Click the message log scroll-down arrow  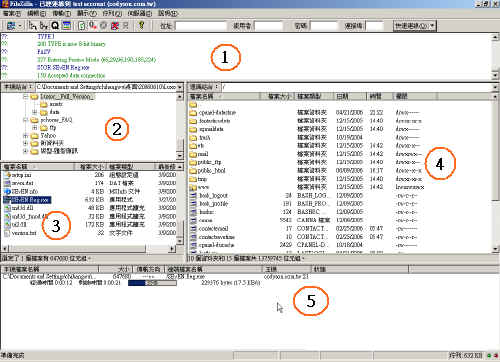[x=495, y=76]
